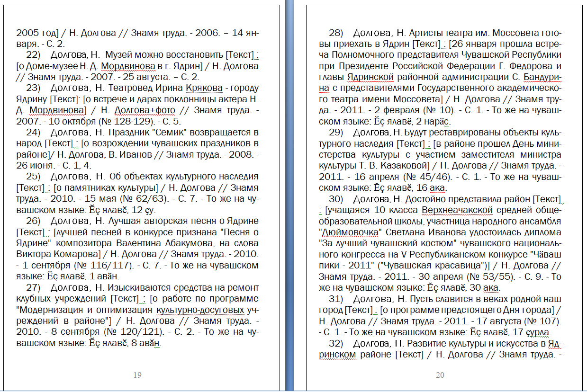This screenshot has width=587, height=392.
Task: Click page number 19 in the left page footer
Action: 137,375
